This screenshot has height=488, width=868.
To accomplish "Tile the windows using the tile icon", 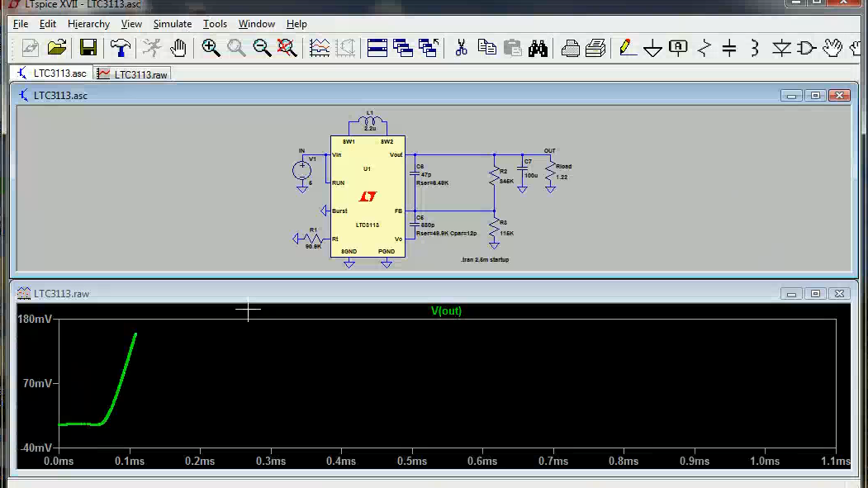I will coord(377,48).
